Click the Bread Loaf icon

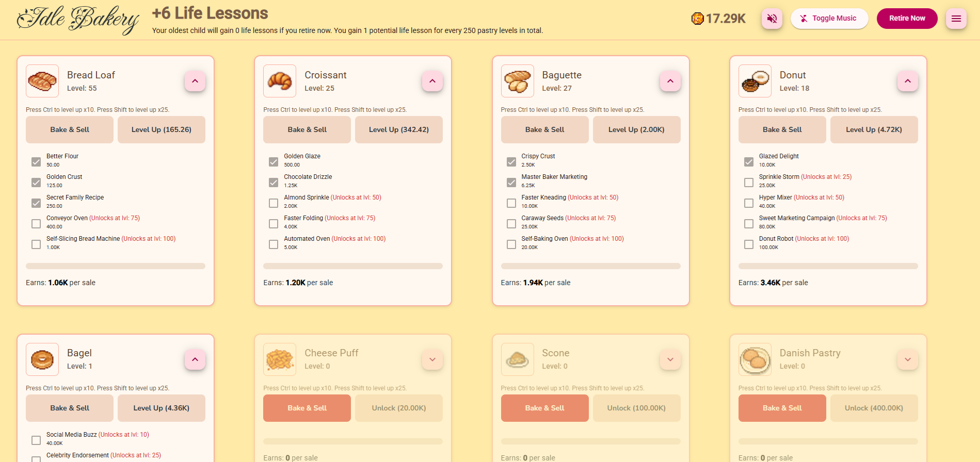tap(42, 81)
